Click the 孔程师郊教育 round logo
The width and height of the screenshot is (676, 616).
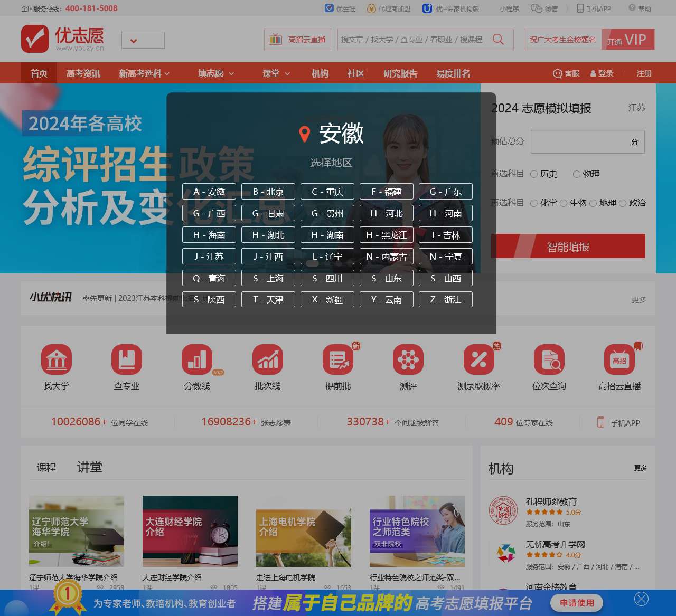(x=503, y=510)
